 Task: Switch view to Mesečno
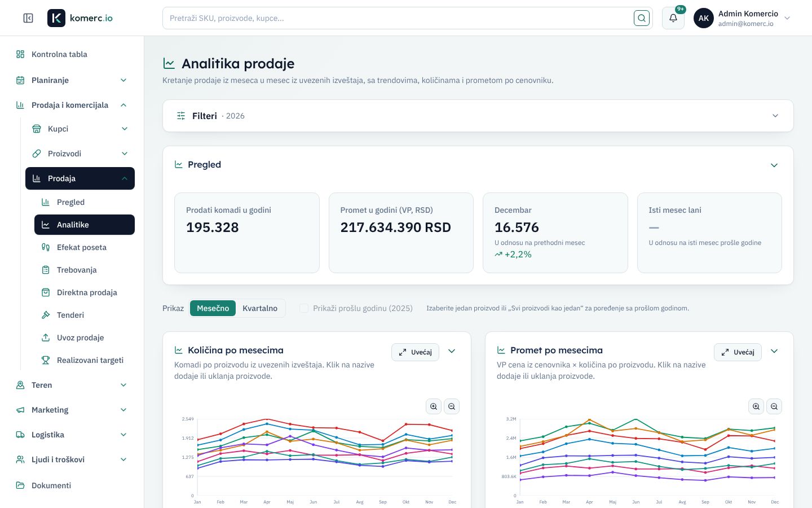(x=213, y=308)
